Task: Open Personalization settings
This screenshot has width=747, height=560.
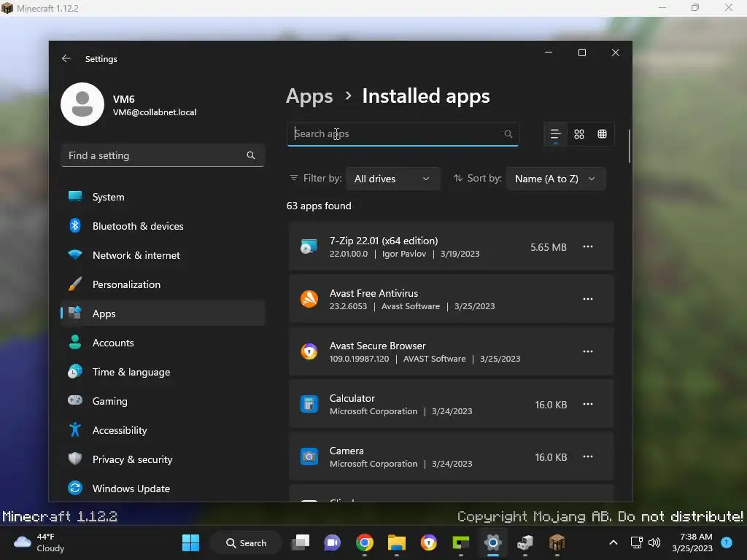Action: click(163, 284)
